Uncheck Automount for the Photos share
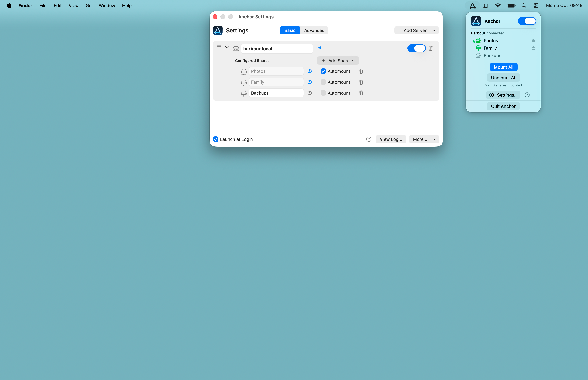 pyautogui.click(x=323, y=71)
